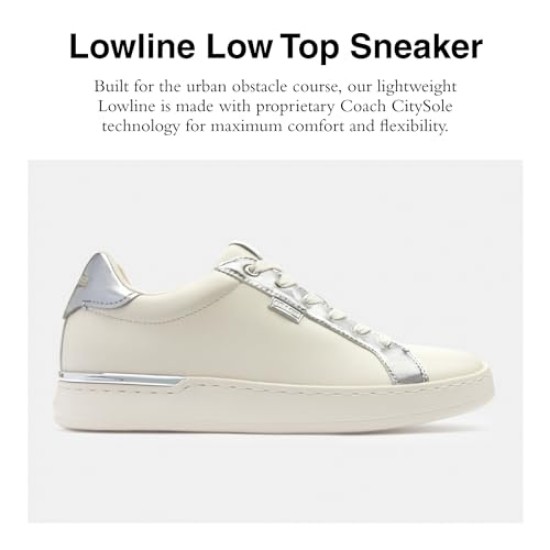This screenshot has height=550, width=550.
Task: Click the Lowline Low Top Sneaker heading
Action: (276, 46)
